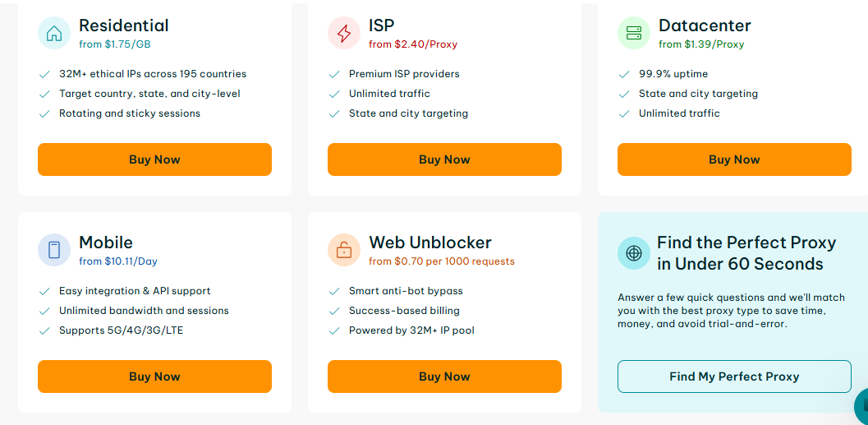868x425 pixels.
Task: Click the Datacenter from $1.39/Proxy price
Action: [x=701, y=44]
